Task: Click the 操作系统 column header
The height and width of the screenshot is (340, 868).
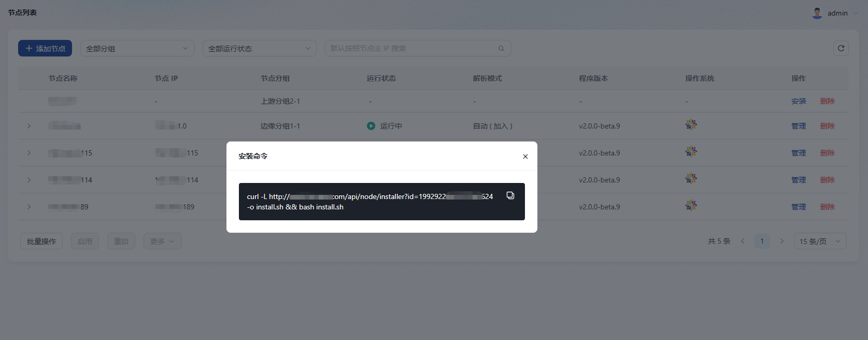Action: (700, 78)
